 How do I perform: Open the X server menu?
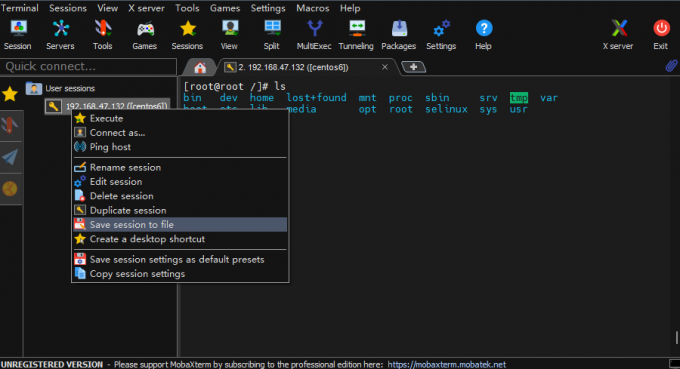146,8
